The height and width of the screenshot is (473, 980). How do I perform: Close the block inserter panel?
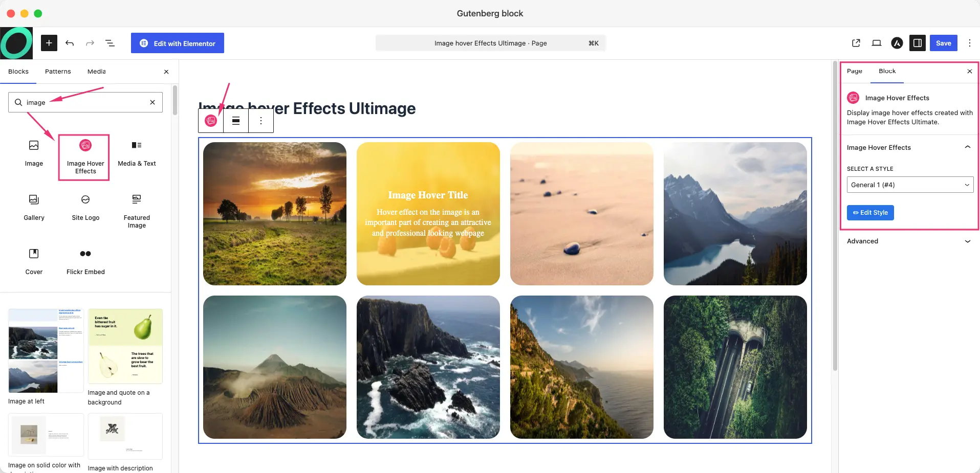click(166, 72)
